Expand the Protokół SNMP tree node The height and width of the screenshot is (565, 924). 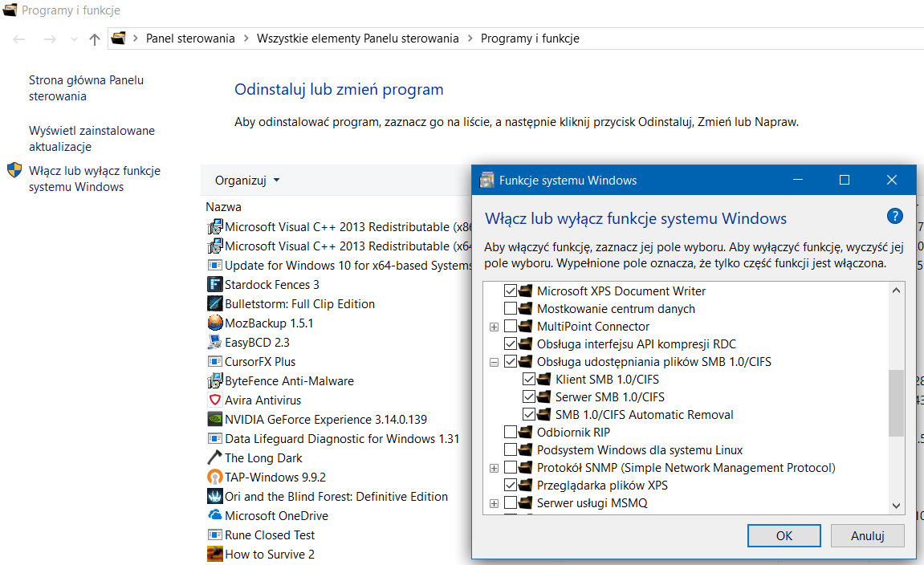[x=494, y=469]
